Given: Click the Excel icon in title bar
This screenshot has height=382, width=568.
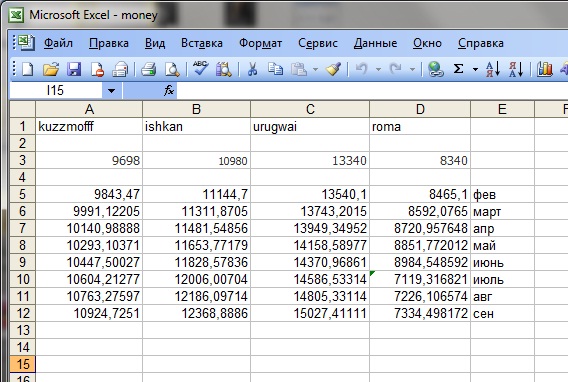Looking at the screenshot, I should tap(17, 15).
